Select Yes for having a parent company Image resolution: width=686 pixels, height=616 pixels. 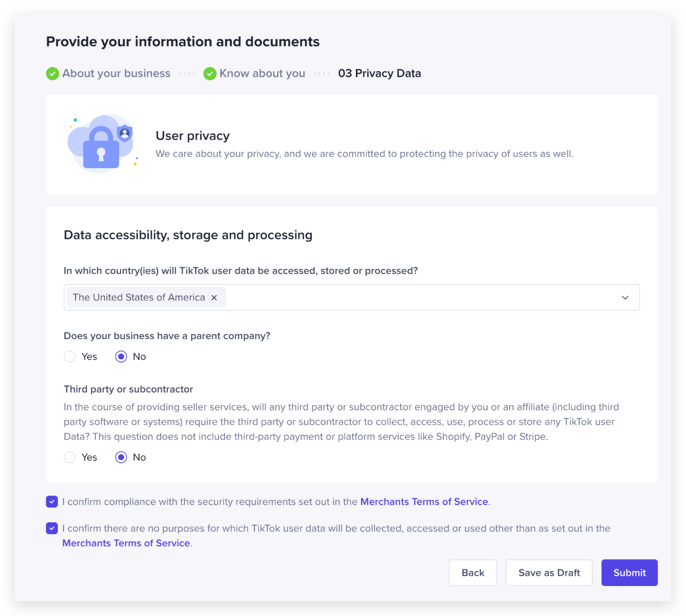[x=70, y=357]
